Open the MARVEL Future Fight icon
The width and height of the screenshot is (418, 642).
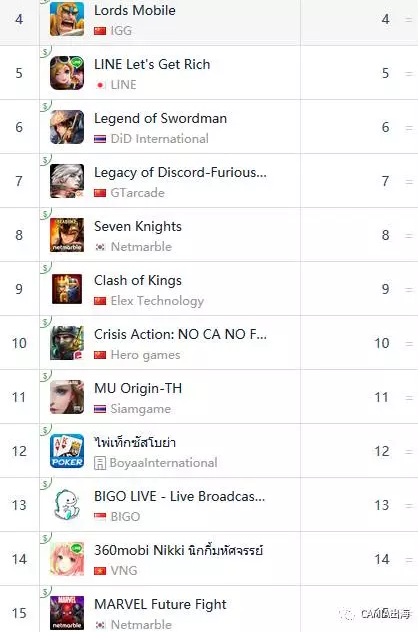click(67, 613)
